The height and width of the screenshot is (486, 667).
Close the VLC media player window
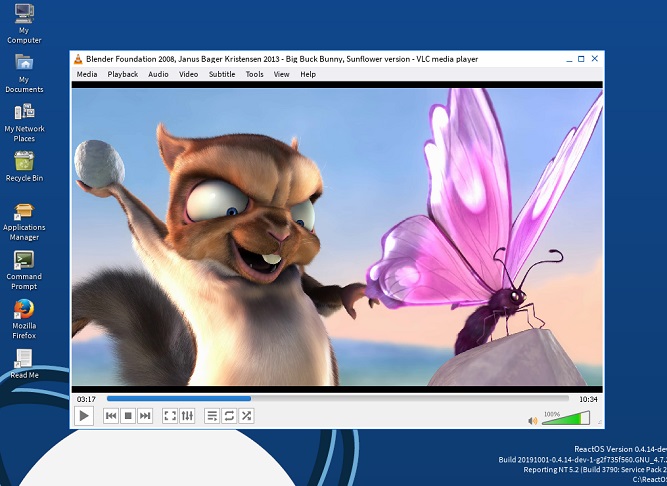(x=595, y=59)
